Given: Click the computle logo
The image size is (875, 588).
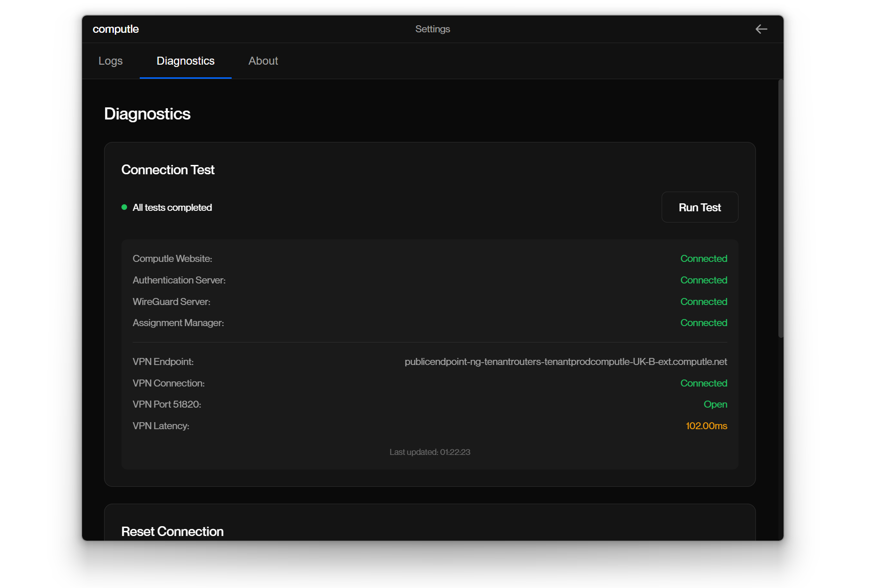Looking at the screenshot, I should click(x=116, y=29).
